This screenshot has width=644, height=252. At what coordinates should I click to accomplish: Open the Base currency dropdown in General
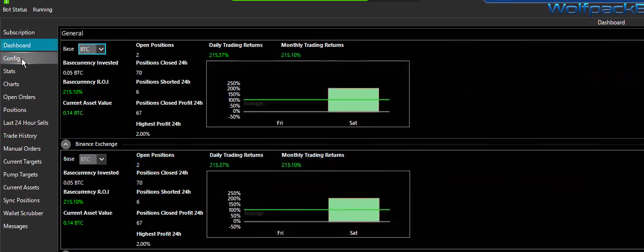pos(92,49)
